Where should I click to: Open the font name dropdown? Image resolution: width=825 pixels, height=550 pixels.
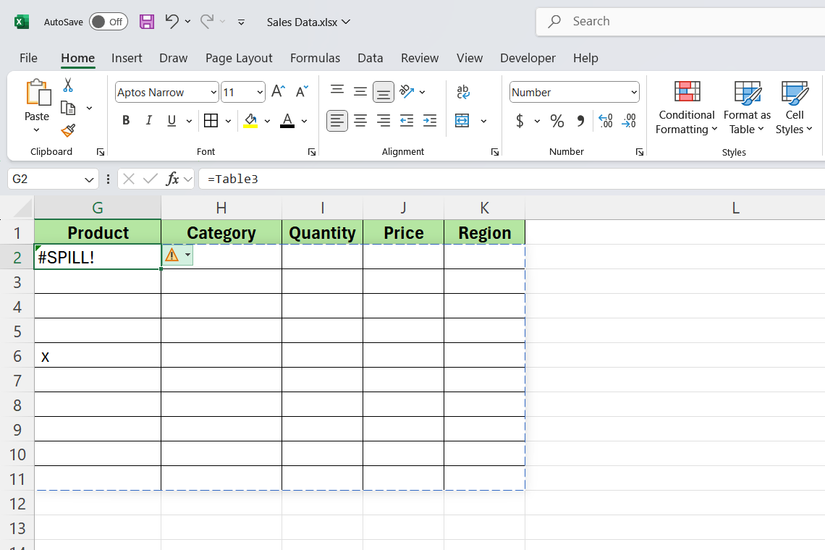[x=213, y=92]
